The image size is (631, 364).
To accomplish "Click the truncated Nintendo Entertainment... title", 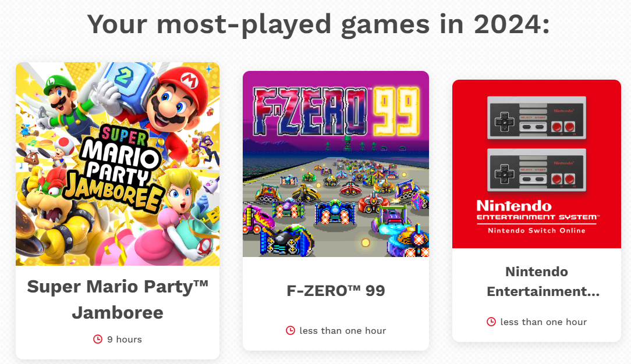I will 543,281.
